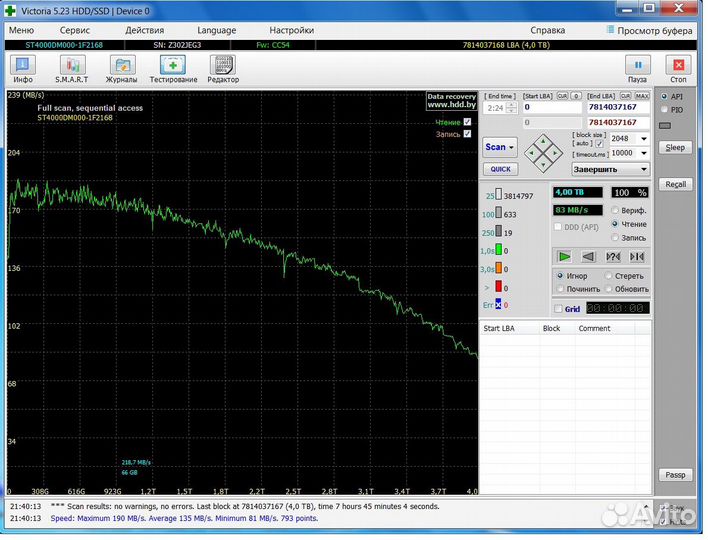
Task: Click MAX button next to End LBA
Action: pos(642,96)
